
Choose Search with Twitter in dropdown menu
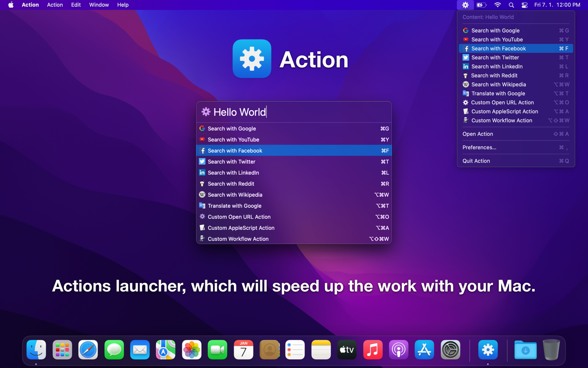click(516, 58)
